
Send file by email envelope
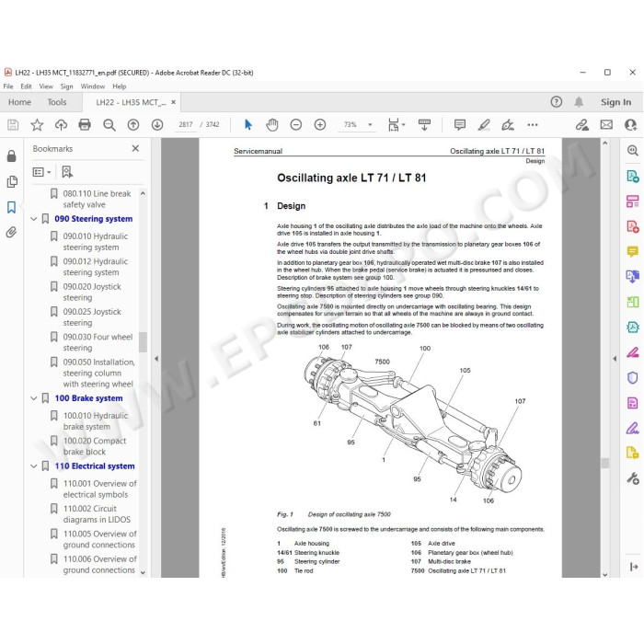point(606,124)
